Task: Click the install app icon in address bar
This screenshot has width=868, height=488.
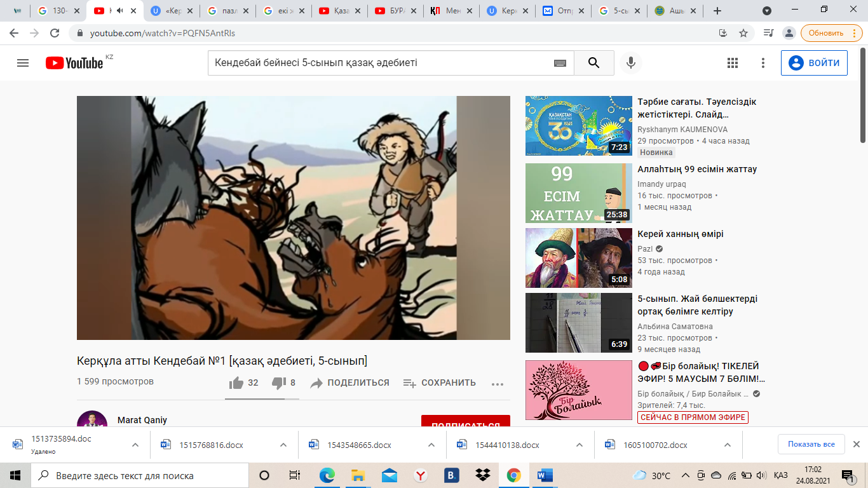Action: click(722, 33)
